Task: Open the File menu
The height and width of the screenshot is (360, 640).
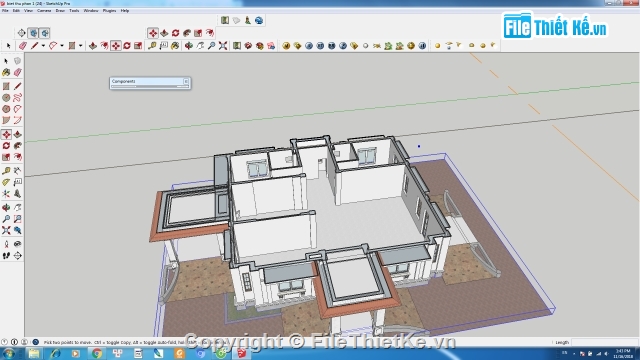Action: tap(5, 11)
